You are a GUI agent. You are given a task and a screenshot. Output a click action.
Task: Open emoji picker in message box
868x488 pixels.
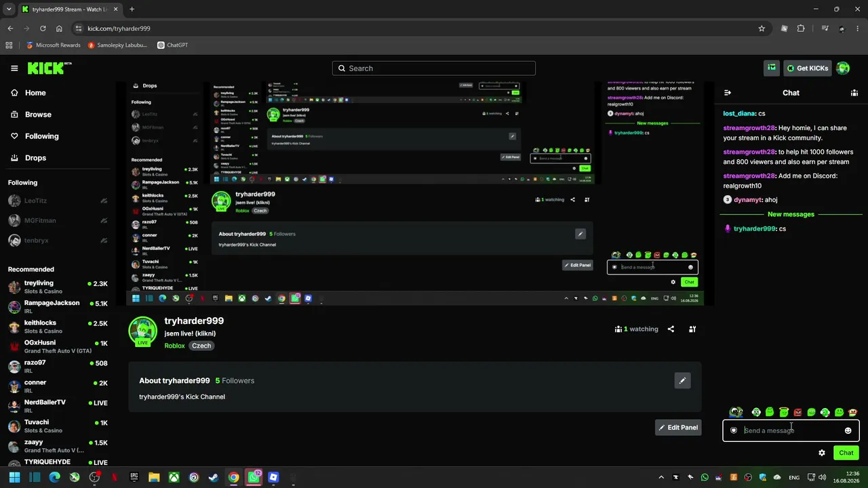coord(848,430)
